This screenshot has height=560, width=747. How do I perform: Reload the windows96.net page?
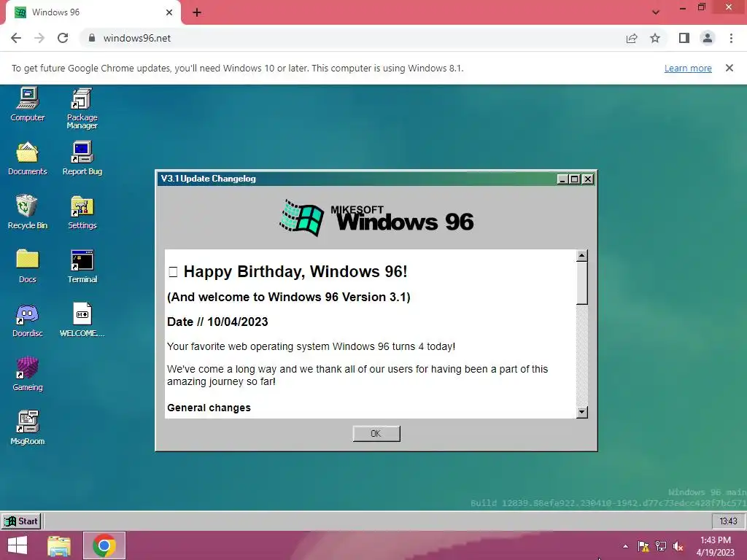[x=63, y=38]
